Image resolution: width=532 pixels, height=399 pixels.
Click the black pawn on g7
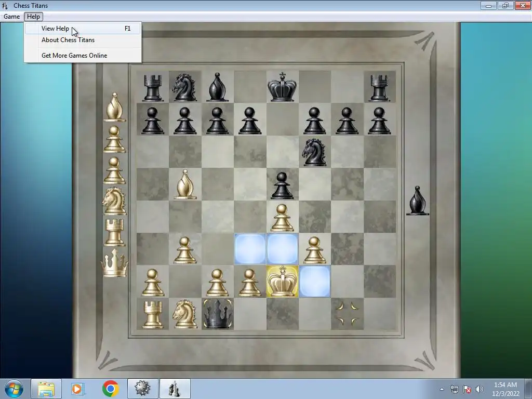pyautogui.click(x=347, y=121)
